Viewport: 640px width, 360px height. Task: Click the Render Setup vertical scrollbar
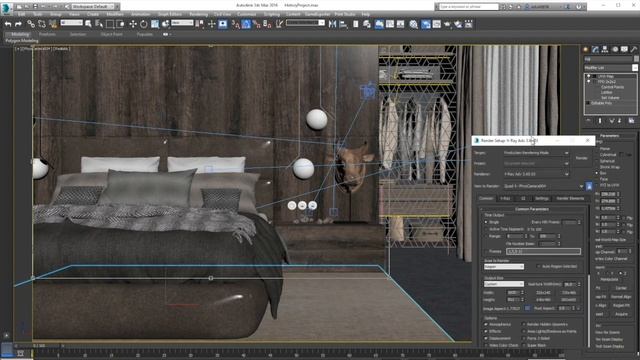coord(589,311)
